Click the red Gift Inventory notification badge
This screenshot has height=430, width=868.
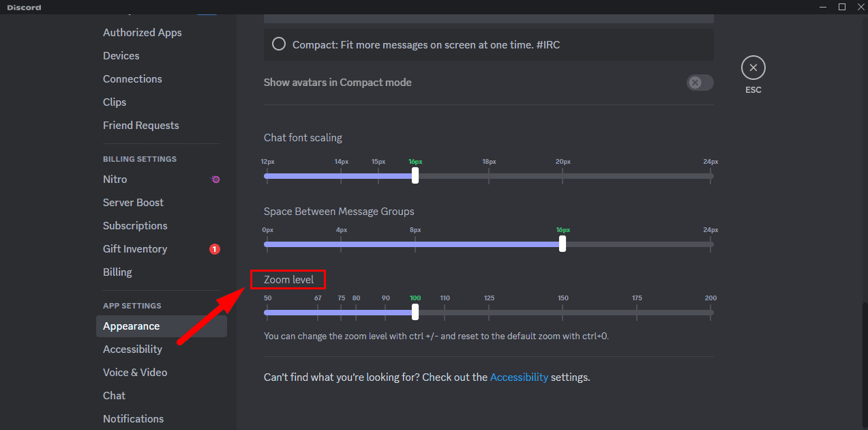tap(214, 249)
